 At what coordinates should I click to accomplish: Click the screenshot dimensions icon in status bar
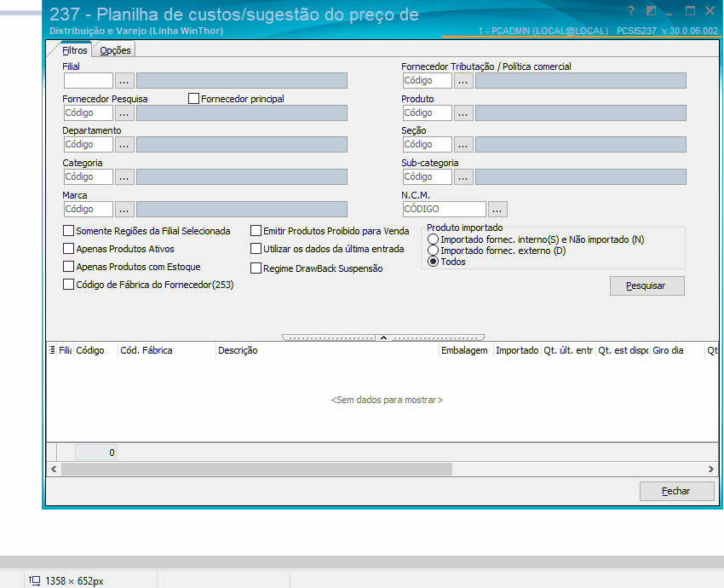tap(35, 580)
